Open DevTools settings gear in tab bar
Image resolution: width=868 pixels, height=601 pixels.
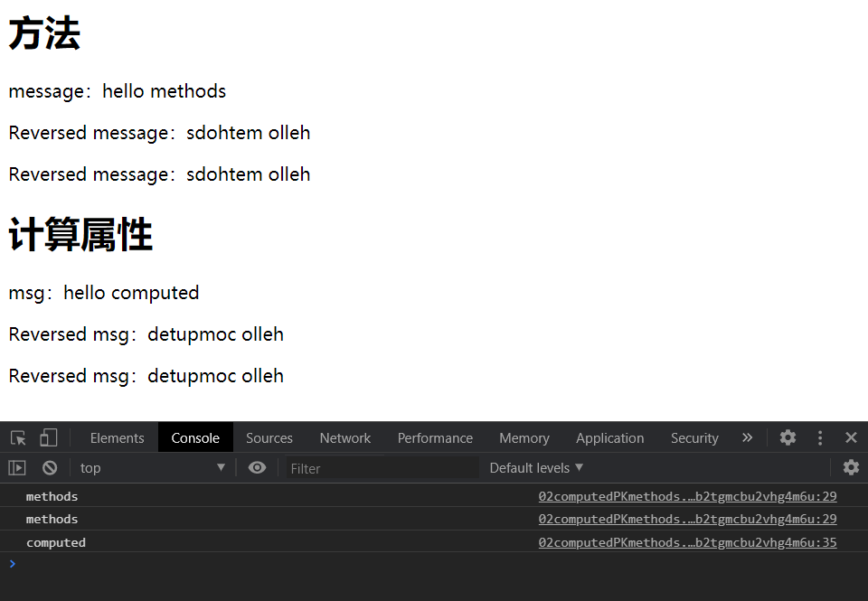click(788, 438)
